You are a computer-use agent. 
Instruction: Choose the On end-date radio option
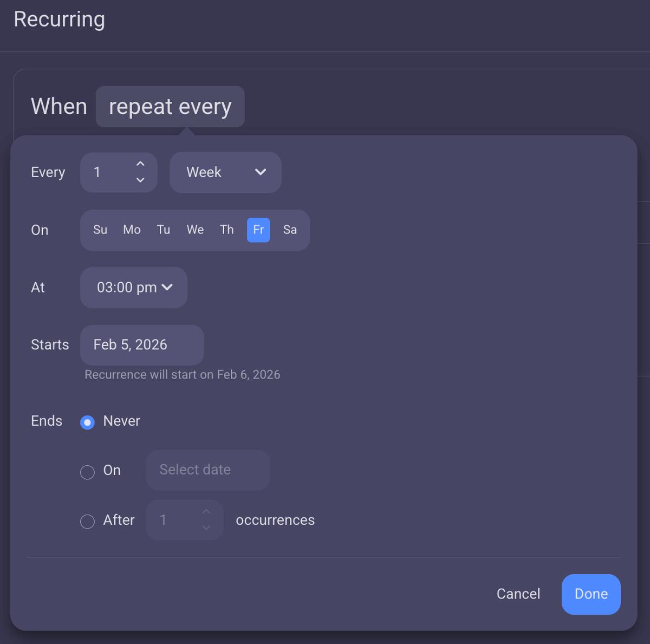coord(87,472)
